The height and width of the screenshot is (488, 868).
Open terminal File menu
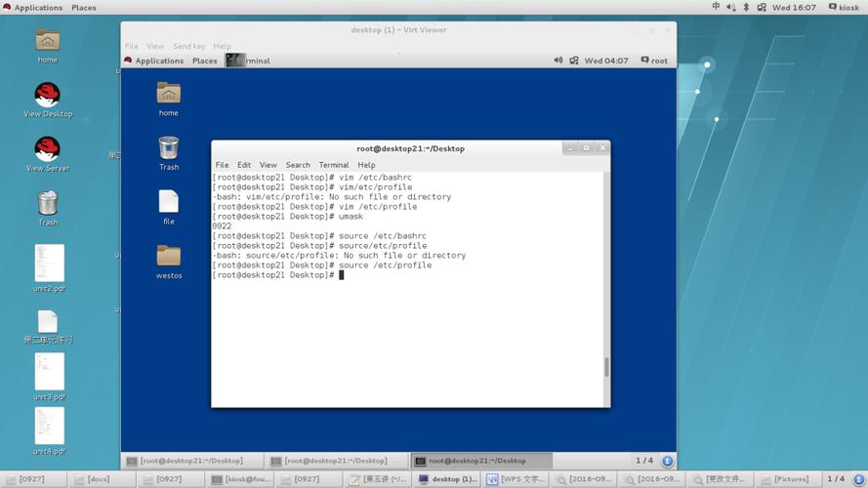click(x=222, y=165)
